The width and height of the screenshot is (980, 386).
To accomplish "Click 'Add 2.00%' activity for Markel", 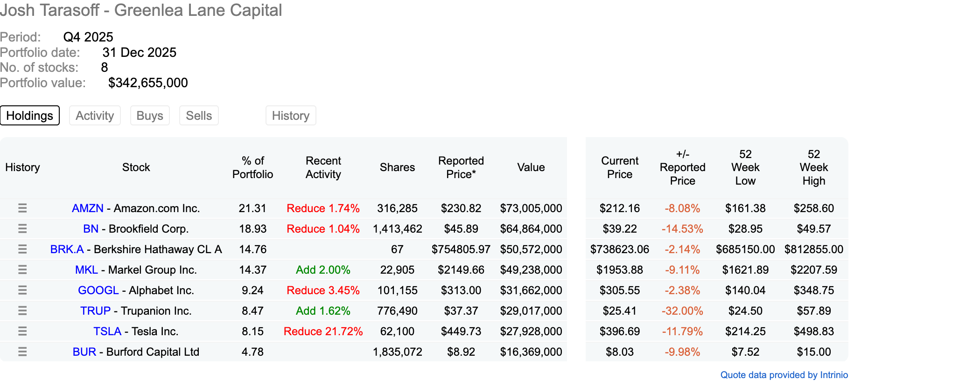I will pyautogui.click(x=323, y=270).
